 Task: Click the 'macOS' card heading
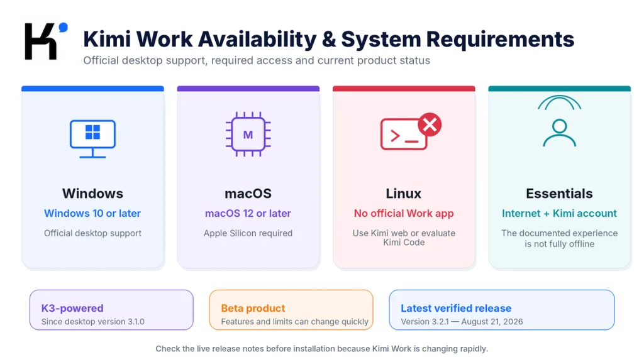pyautogui.click(x=248, y=194)
